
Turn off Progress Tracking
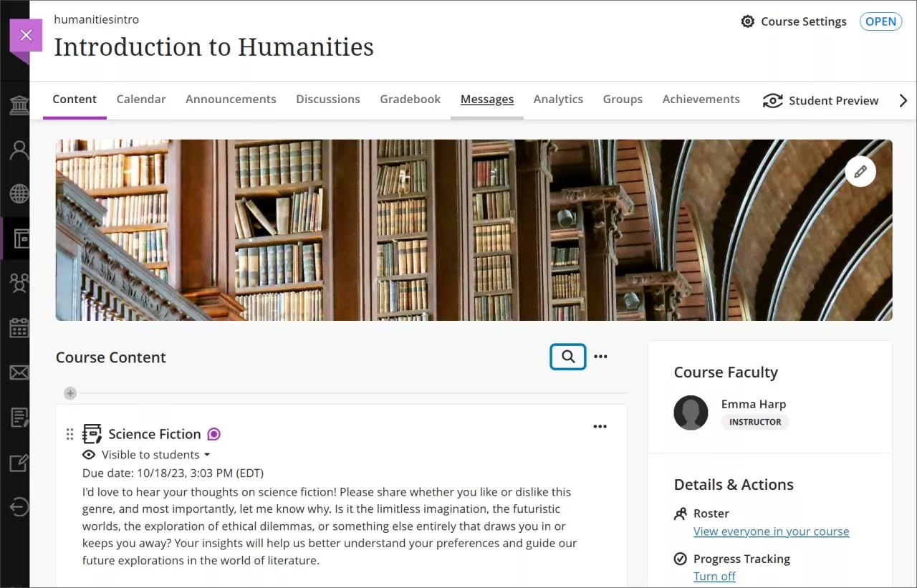click(x=714, y=576)
